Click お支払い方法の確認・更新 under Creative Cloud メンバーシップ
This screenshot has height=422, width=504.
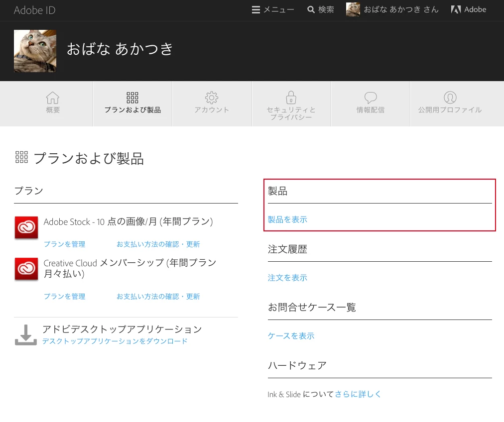[158, 296]
